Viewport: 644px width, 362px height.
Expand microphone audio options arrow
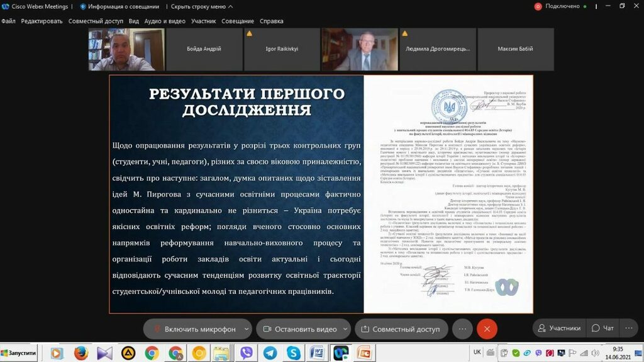coord(247,329)
